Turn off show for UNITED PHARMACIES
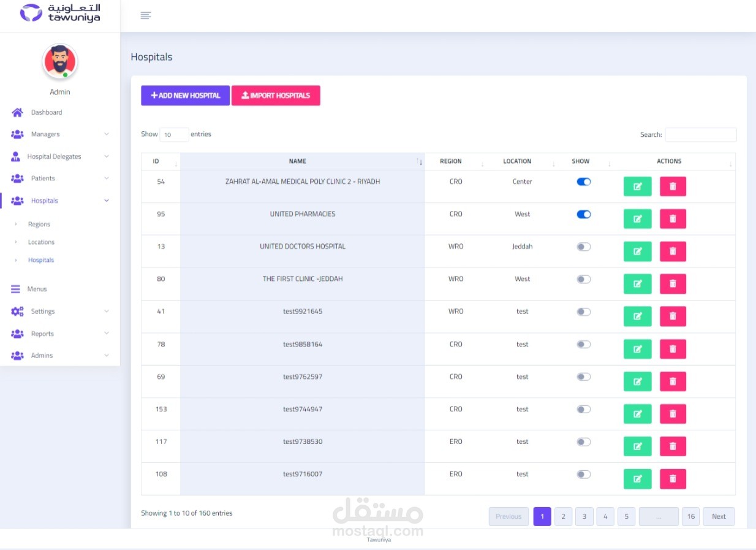Image resolution: width=756 pixels, height=550 pixels. click(x=584, y=214)
